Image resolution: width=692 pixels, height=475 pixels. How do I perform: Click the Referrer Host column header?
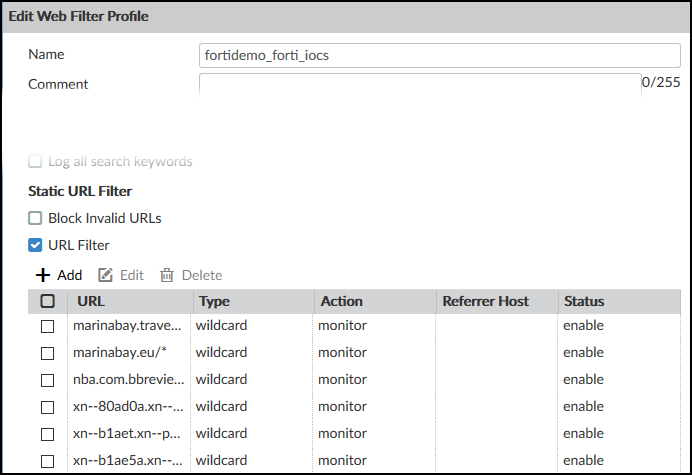coord(485,301)
